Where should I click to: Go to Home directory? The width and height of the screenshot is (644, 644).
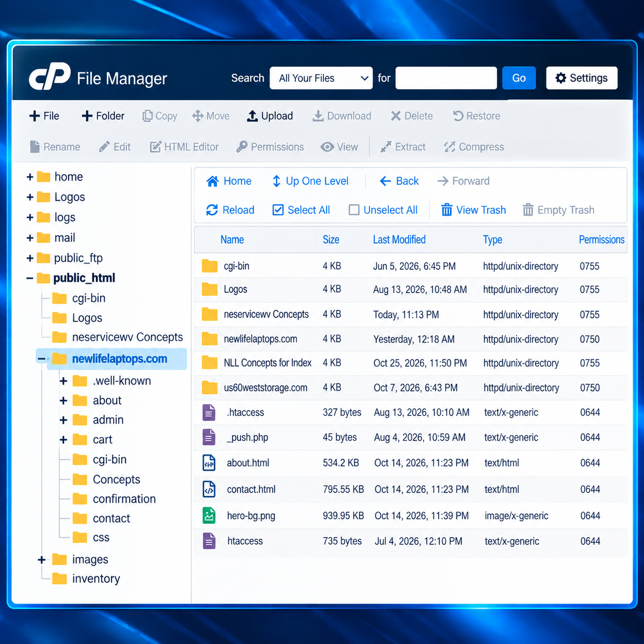pos(229,181)
